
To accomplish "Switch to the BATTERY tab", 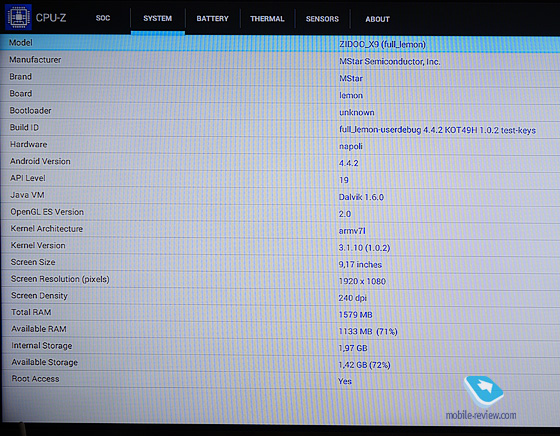I will coord(212,19).
